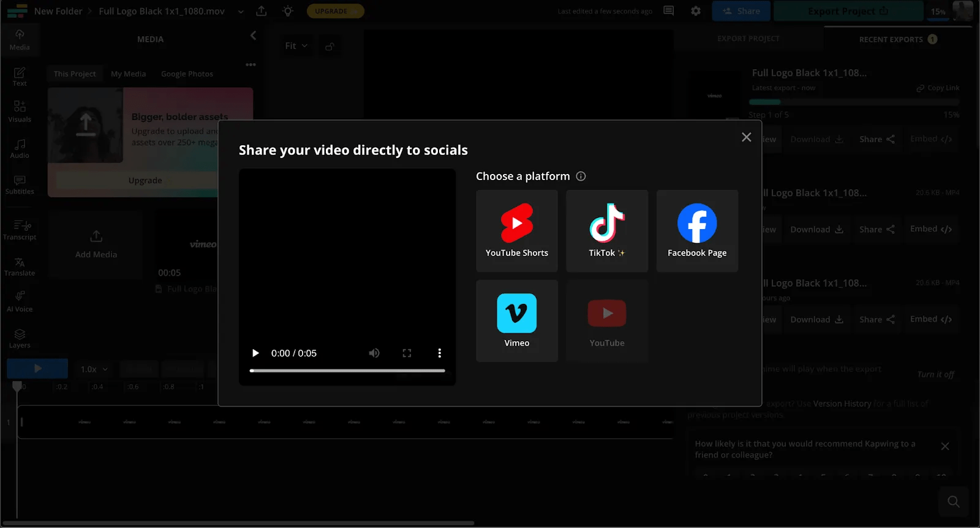Open the Subtitles sidebar tool
The image size is (980, 528).
[20, 184]
